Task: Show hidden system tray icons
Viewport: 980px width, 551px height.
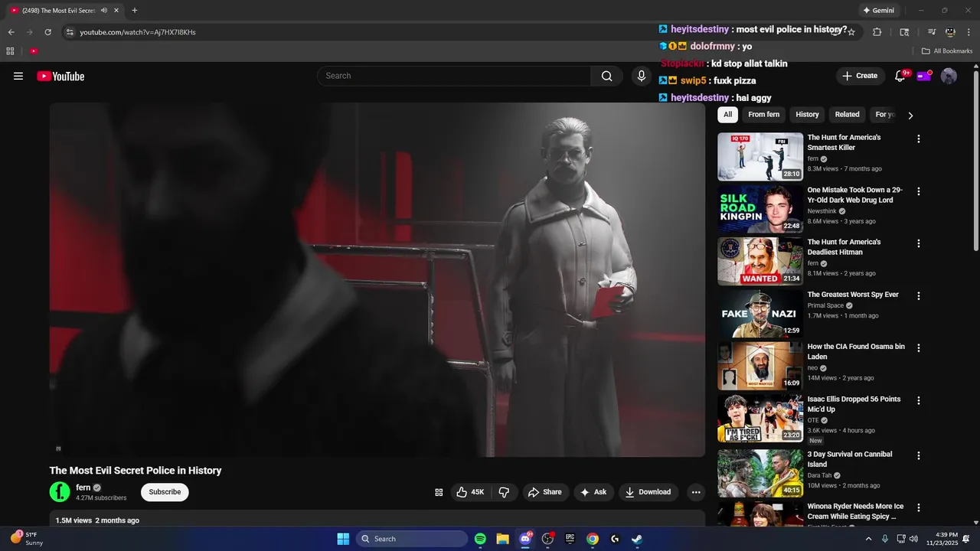Action: click(x=868, y=539)
